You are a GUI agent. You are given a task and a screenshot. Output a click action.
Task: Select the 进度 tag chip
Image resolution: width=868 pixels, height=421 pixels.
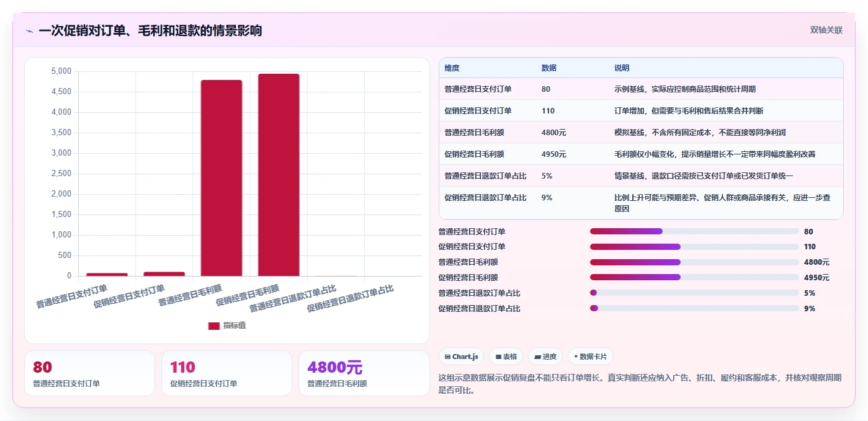pos(545,357)
